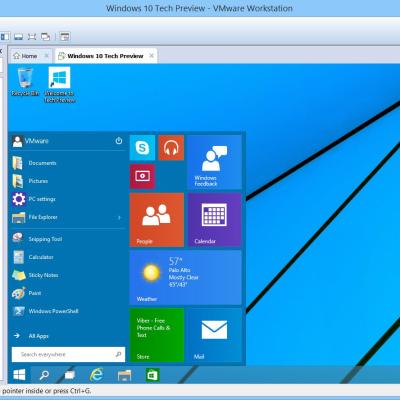400x400 pixels.
Task: Open the Mail tile
Action: click(214, 335)
